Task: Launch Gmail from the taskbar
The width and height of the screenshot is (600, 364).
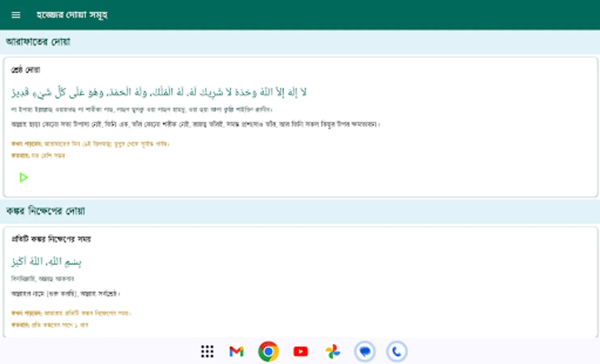Action: [236, 351]
